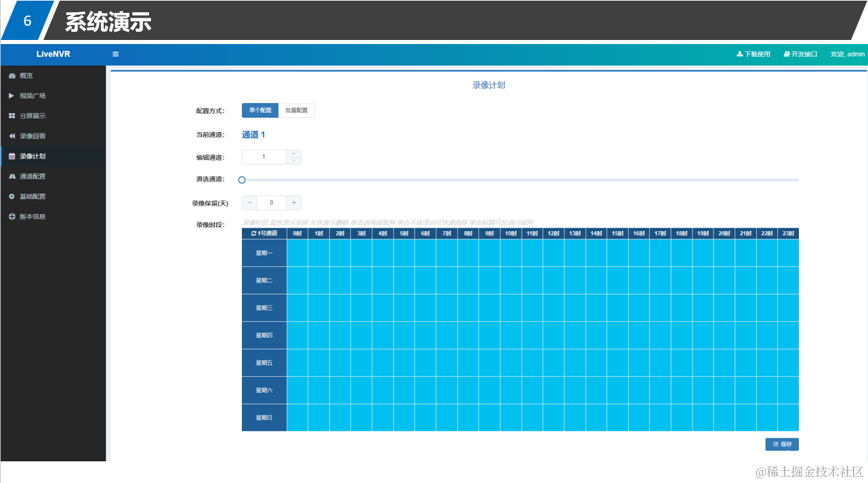Screen dimensions: 868x483
Task: Toggle the 22时 column header
Action: point(767,233)
